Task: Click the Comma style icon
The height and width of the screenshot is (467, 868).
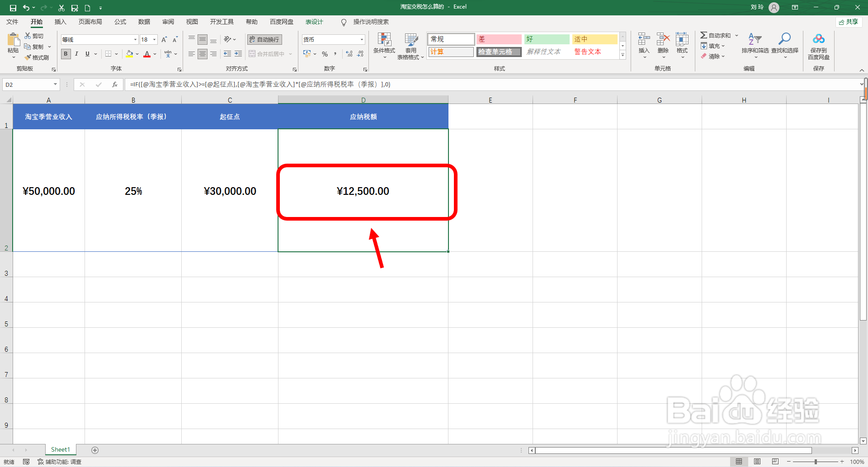Action: pyautogui.click(x=335, y=54)
